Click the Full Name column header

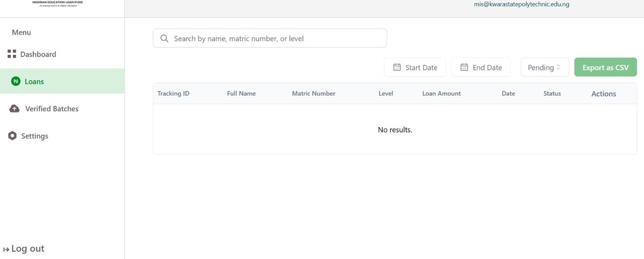[241, 93]
